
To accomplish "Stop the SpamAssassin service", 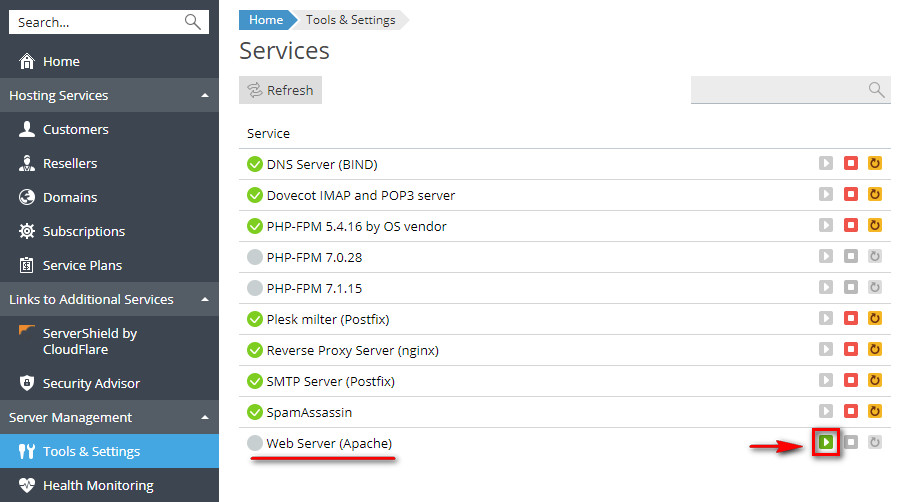I will click(x=851, y=411).
